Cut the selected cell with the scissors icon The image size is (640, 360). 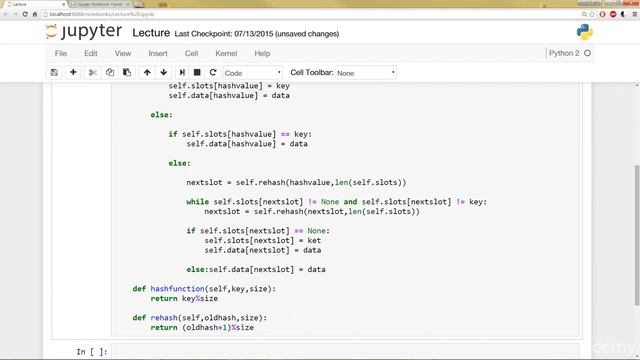tap(93, 73)
